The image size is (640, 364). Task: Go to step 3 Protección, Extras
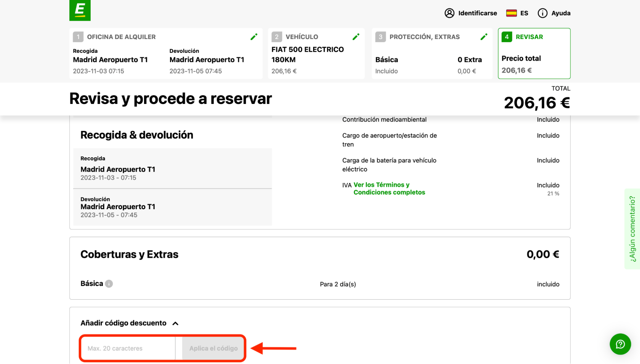click(425, 37)
